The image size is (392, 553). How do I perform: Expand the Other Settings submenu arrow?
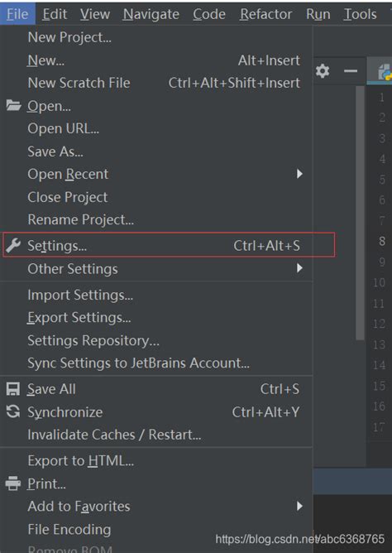(299, 268)
